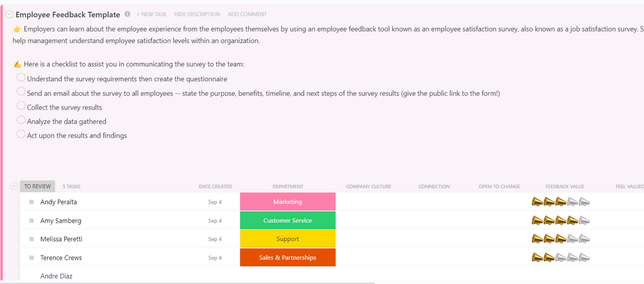Viewport: 644px width, 284px height.
Task: Collapse the Employee Feedback Template list
Action: pos(9,14)
